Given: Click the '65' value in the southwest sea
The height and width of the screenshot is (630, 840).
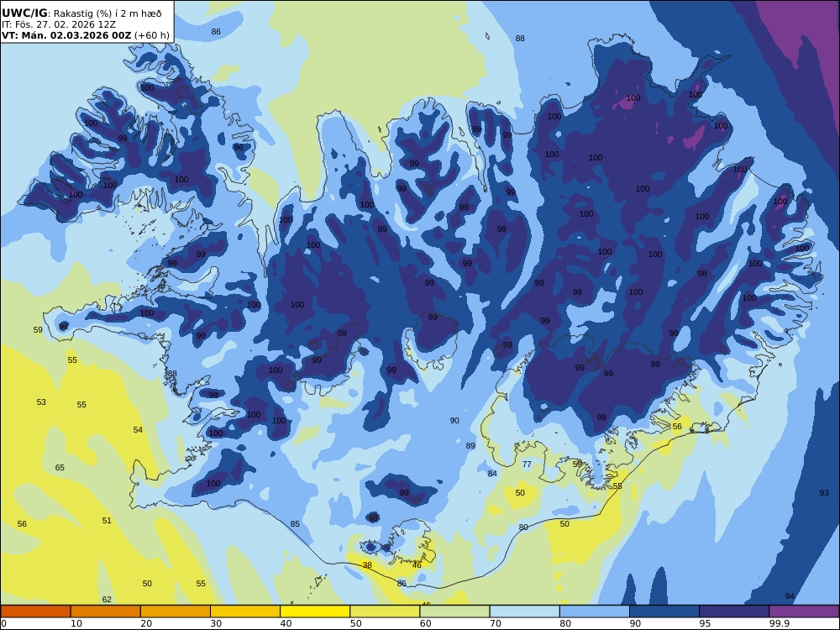Looking at the screenshot, I should click(60, 468).
